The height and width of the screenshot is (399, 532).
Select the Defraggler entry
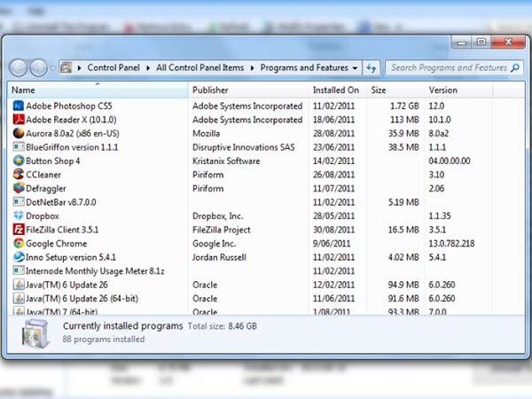[46, 188]
